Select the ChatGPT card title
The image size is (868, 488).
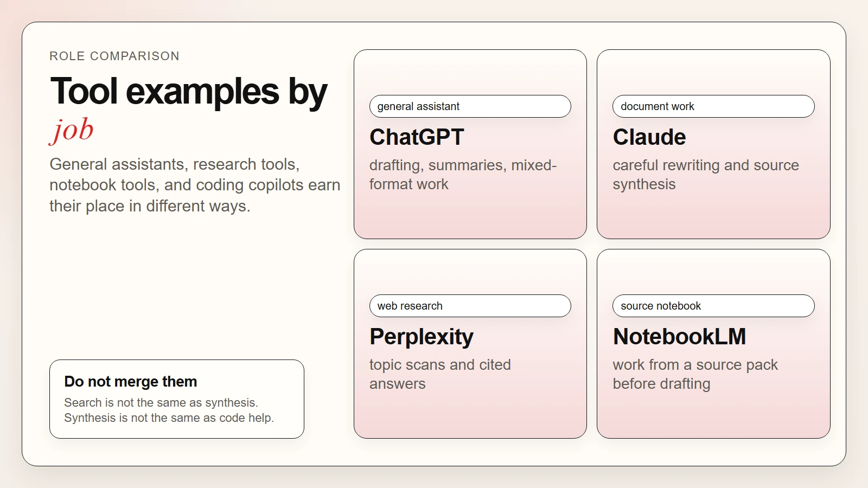point(417,137)
